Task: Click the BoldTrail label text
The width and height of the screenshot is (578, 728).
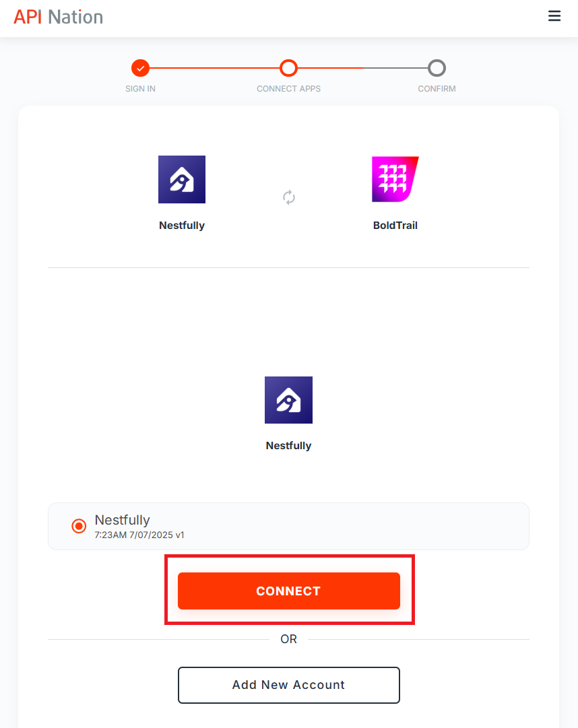Action: click(395, 226)
